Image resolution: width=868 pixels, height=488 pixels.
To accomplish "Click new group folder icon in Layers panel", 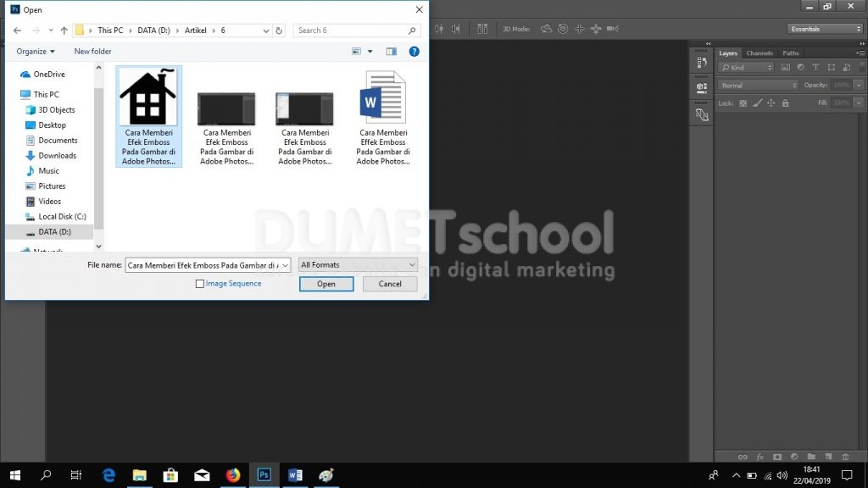I will click(x=811, y=457).
